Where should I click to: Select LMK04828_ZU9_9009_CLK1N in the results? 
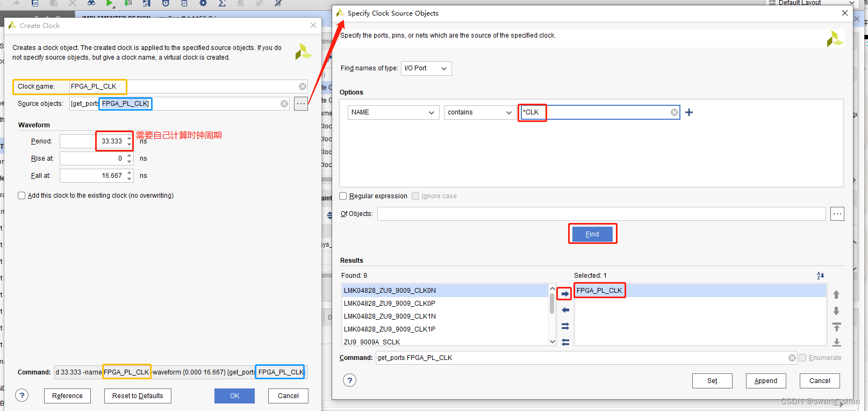point(445,316)
